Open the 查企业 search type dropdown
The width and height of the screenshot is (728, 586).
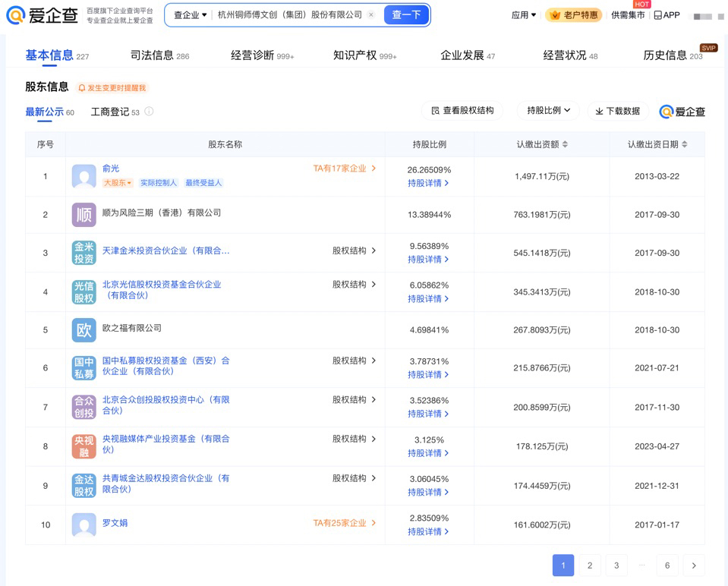point(190,15)
